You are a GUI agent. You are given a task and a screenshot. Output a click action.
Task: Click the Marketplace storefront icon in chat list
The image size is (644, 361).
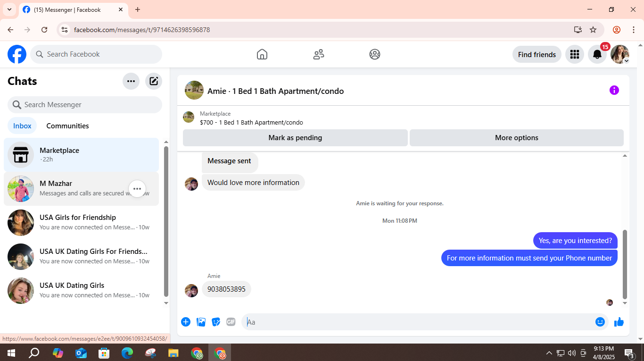[21, 155]
